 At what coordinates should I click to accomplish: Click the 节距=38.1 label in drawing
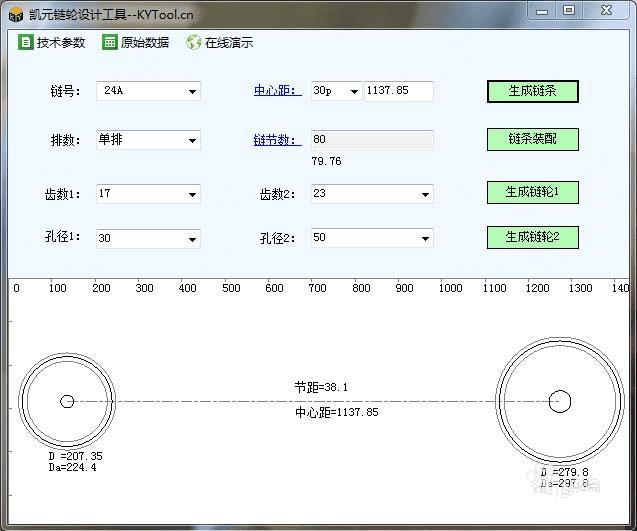(x=321, y=387)
